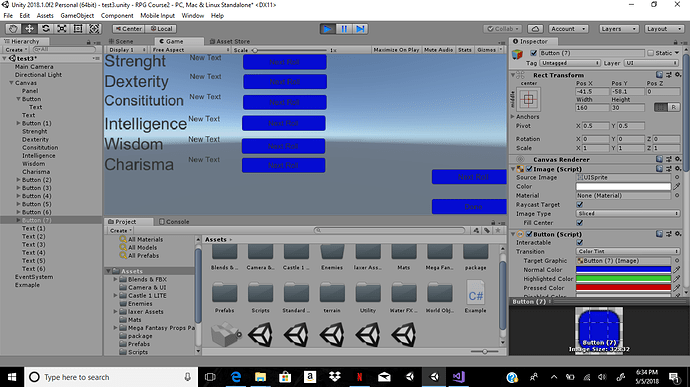Image resolution: width=690 pixels, height=387 pixels.
Task: Click the Step frame button
Action: click(360, 29)
